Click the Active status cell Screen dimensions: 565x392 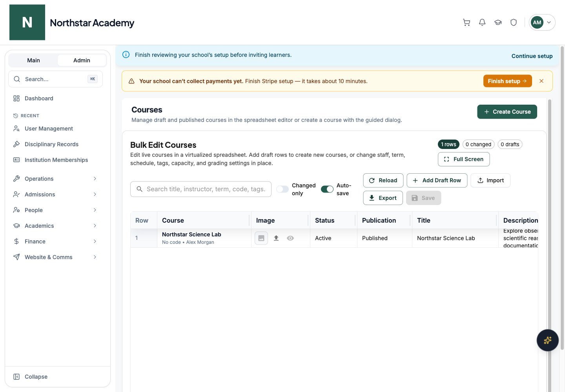[x=334, y=238]
